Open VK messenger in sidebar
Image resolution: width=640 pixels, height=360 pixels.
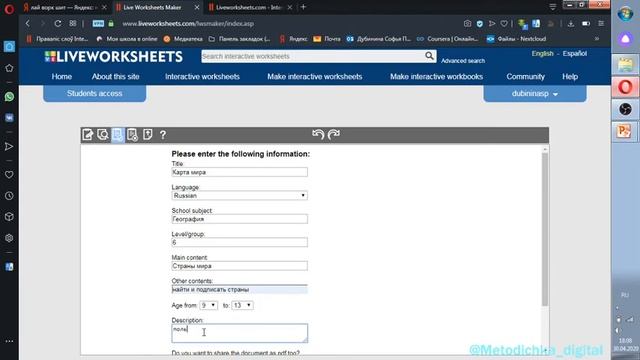[9, 118]
